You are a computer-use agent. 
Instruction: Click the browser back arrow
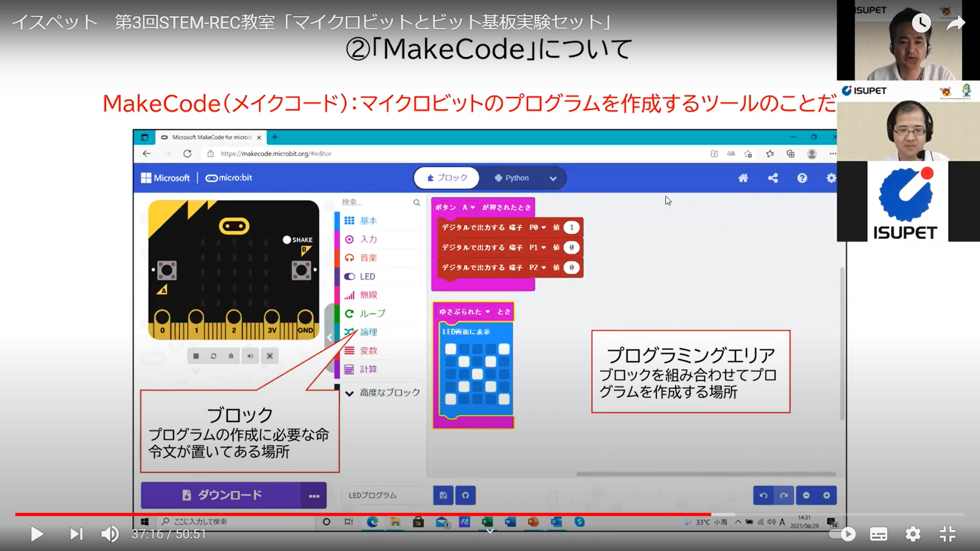tap(146, 154)
